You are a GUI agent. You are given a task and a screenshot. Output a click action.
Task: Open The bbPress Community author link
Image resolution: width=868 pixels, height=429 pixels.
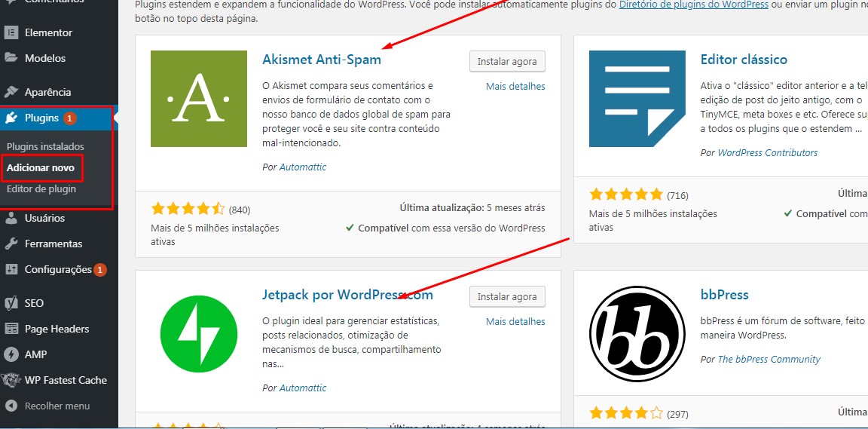[x=769, y=359]
